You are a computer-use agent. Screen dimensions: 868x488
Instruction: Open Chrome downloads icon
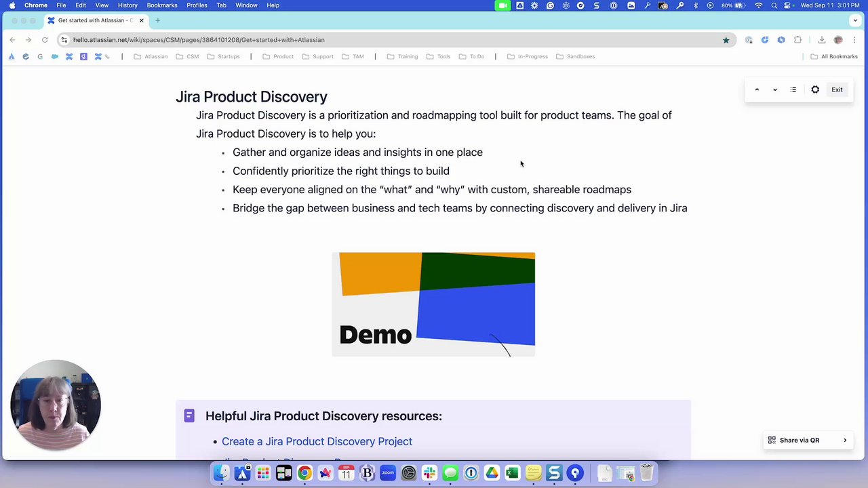(x=821, y=40)
